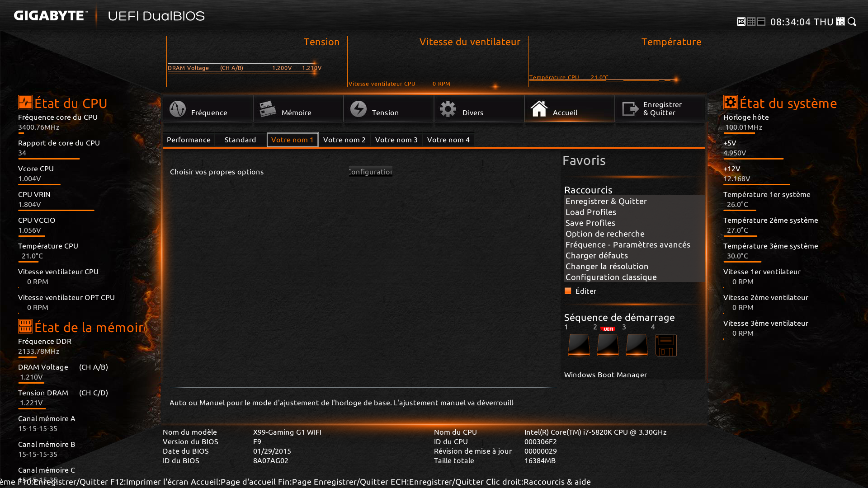
Task: Click the Intel Core i7-5820K CPU name
Action: tap(595, 432)
